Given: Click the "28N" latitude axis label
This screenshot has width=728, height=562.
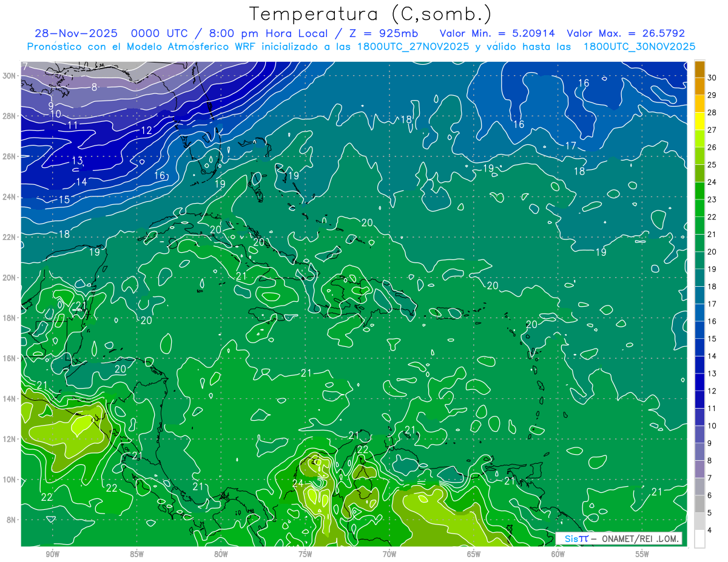Looking at the screenshot, I should click(x=10, y=116).
